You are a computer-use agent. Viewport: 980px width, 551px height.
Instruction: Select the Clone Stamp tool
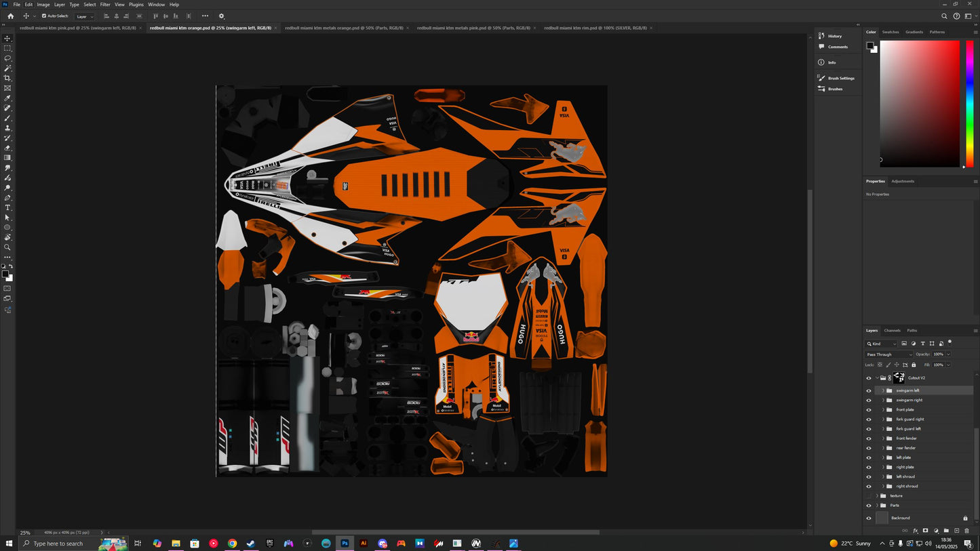point(8,127)
